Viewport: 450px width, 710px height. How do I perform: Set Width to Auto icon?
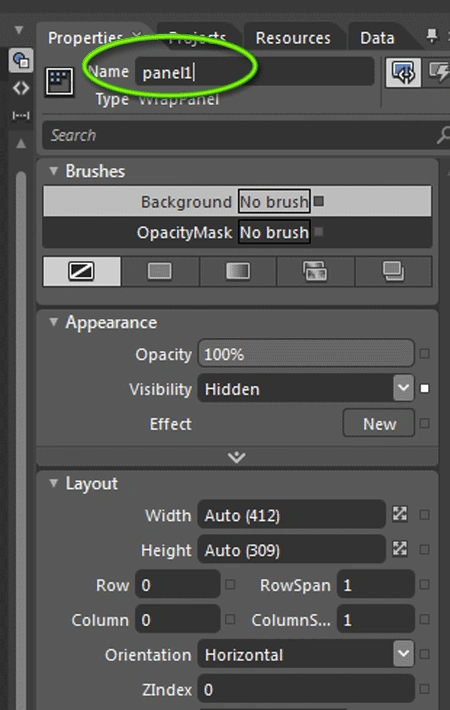click(400, 514)
